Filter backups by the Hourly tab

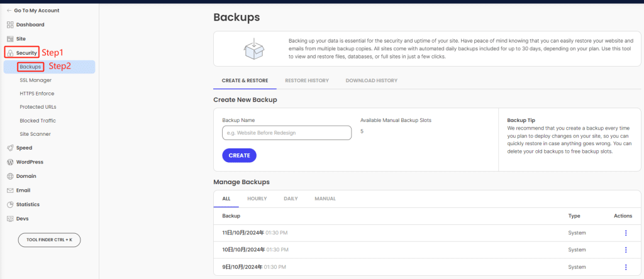coord(257,199)
